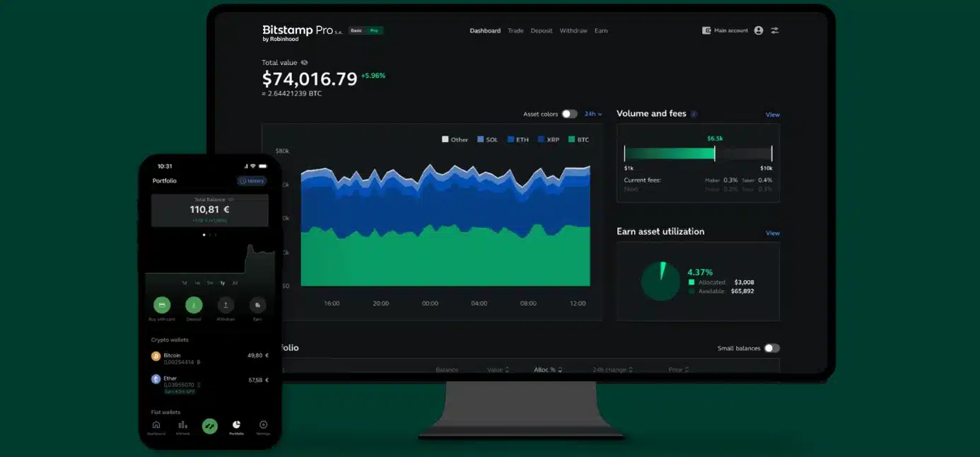Enable the Small balances toggle
The width and height of the screenshot is (980, 457).
coord(772,348)
